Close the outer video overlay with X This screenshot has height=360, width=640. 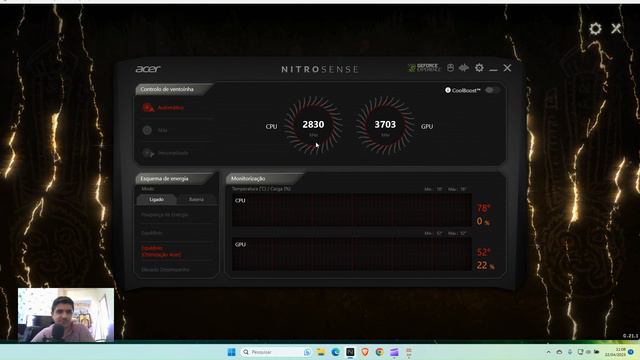[616, 29]
